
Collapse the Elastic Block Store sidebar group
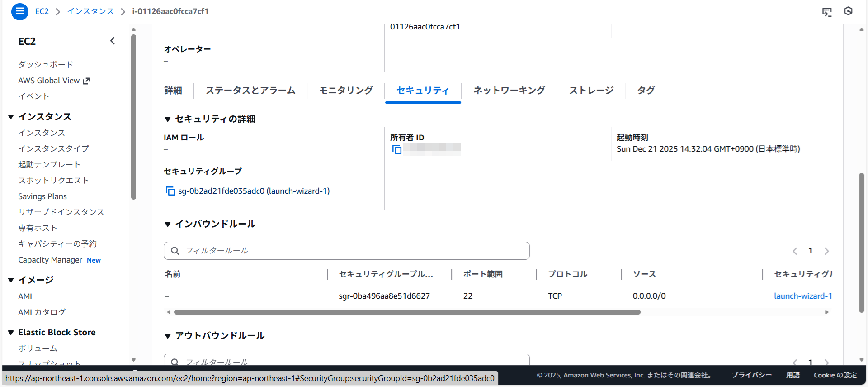[x=11, y=333]
